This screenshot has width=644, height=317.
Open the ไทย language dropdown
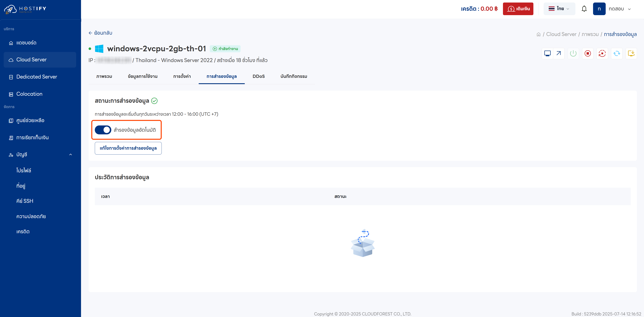(559, 9)
